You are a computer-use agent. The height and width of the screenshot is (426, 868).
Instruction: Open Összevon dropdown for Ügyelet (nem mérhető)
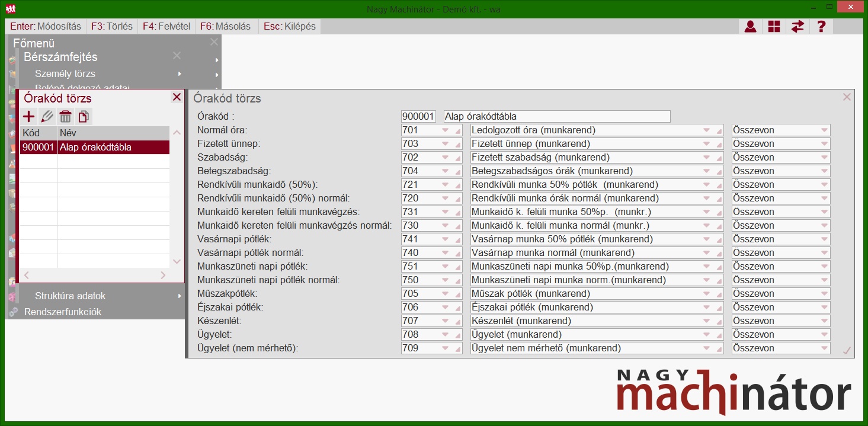[824, 348]
